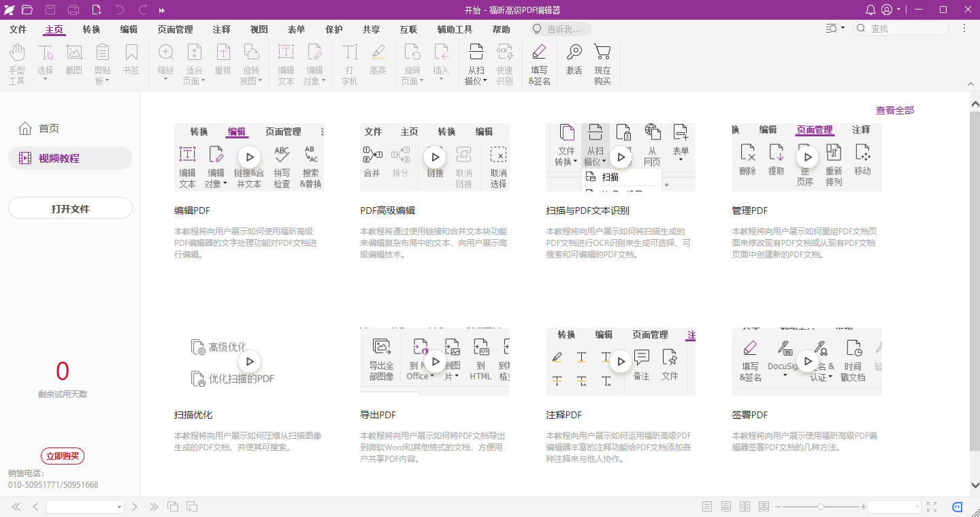Open the Comment (注释) ribbon tab
Viewport: 980px width, 517px height.
(221, 29)
